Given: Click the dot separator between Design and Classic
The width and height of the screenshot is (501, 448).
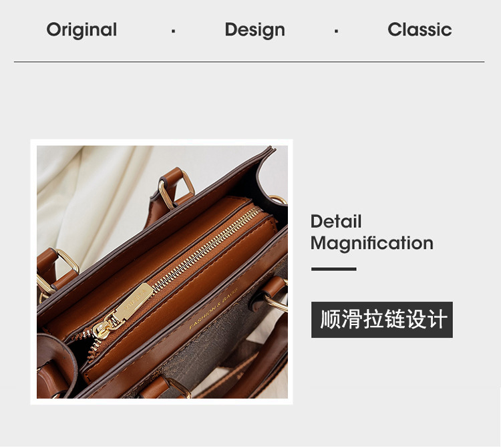Looking at the screenshot, I should 336,31.
